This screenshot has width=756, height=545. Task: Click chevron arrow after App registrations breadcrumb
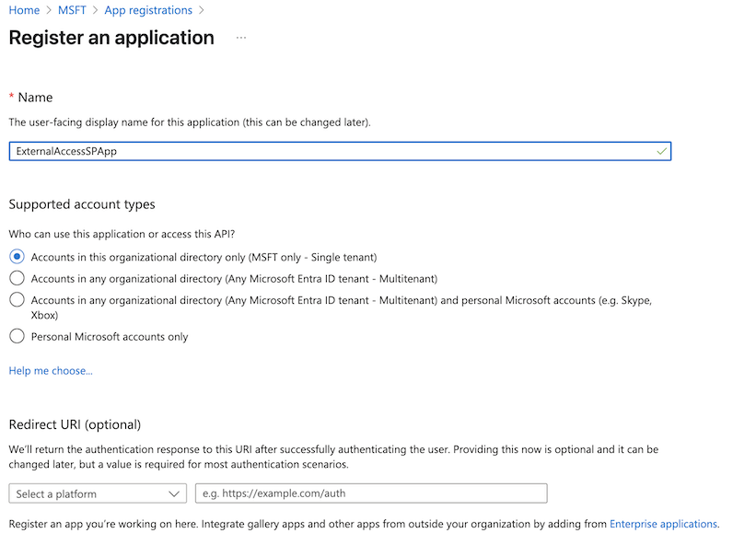coord(202,10)
